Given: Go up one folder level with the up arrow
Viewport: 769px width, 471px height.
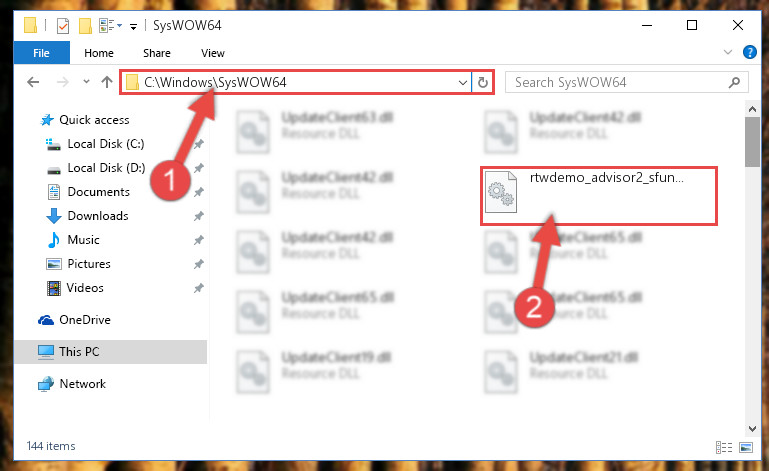Looking at the screenshot, I should click(x=106, y=82).
